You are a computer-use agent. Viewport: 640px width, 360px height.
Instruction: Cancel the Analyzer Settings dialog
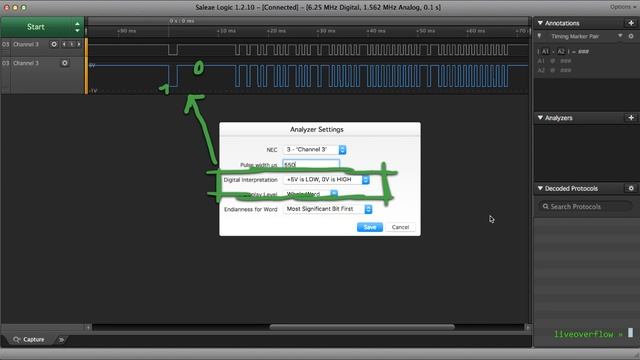[400, 227]
